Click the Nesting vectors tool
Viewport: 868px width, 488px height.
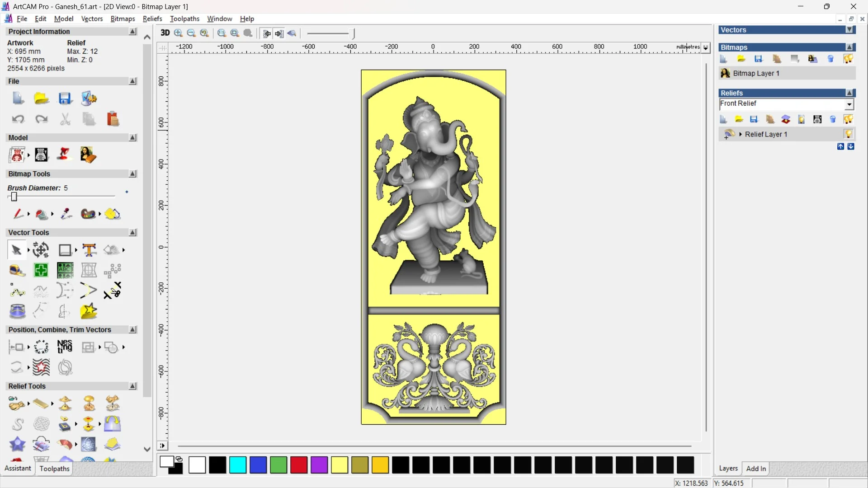coord(65,347)
